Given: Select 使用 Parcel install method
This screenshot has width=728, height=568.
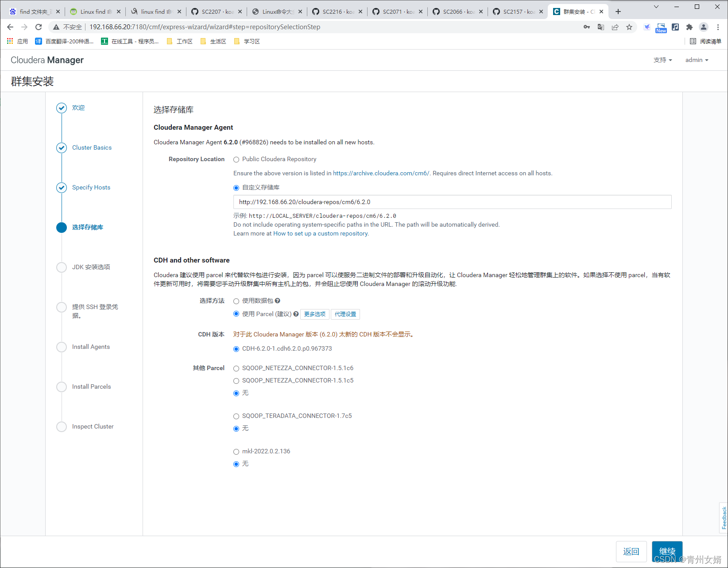Looking at the screenshot, I should point(236,314).
